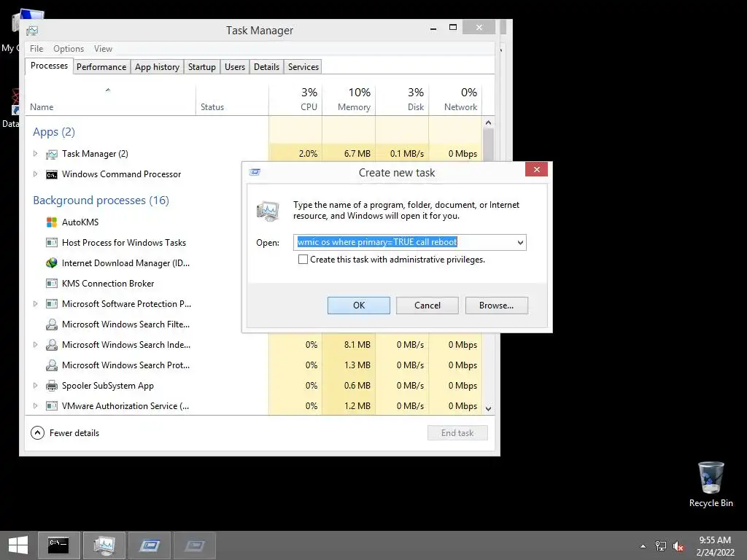
Task: Sort by the Network column header
Action: pyautogui.click(x=455, y=99)
